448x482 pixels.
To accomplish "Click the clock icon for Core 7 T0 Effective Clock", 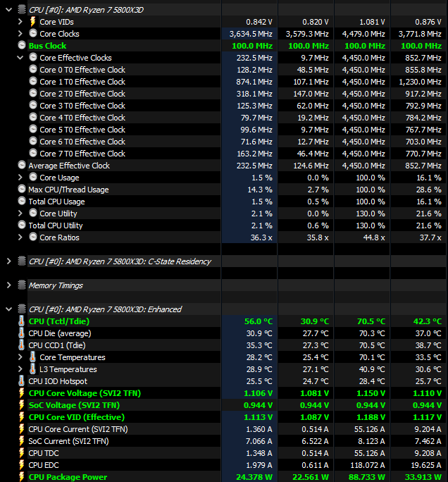I will (33, 153).
